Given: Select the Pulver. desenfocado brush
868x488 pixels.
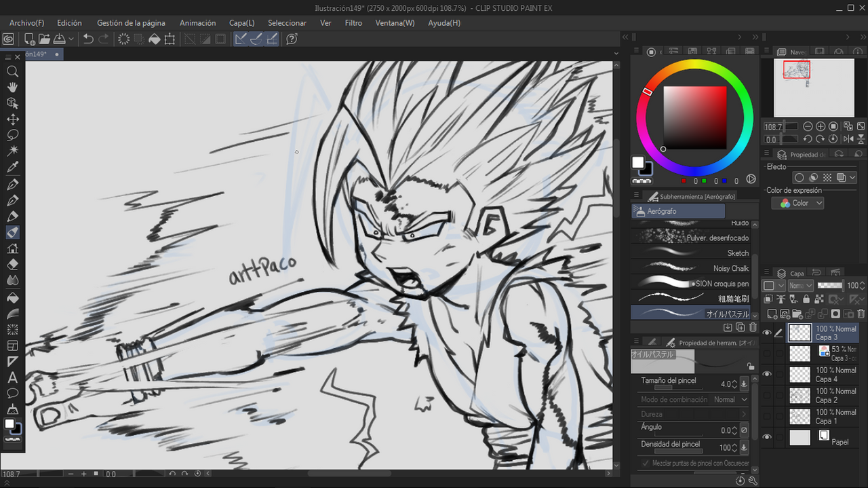Looking at the screenshot, I should pyautogui.click(x=690, y=238).
